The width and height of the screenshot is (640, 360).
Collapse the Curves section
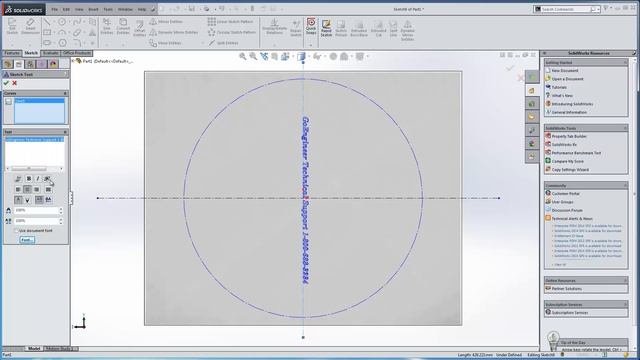pyautogui.click(x=65, y=93)
